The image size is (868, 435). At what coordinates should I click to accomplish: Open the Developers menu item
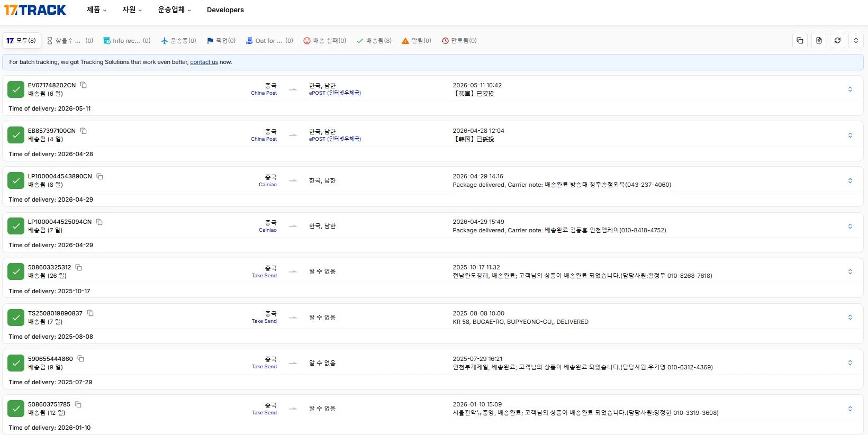(x=225, y=10)
